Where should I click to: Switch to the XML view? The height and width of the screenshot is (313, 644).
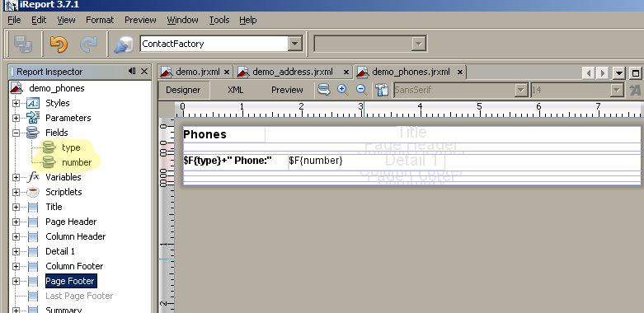tap(235, 90)
